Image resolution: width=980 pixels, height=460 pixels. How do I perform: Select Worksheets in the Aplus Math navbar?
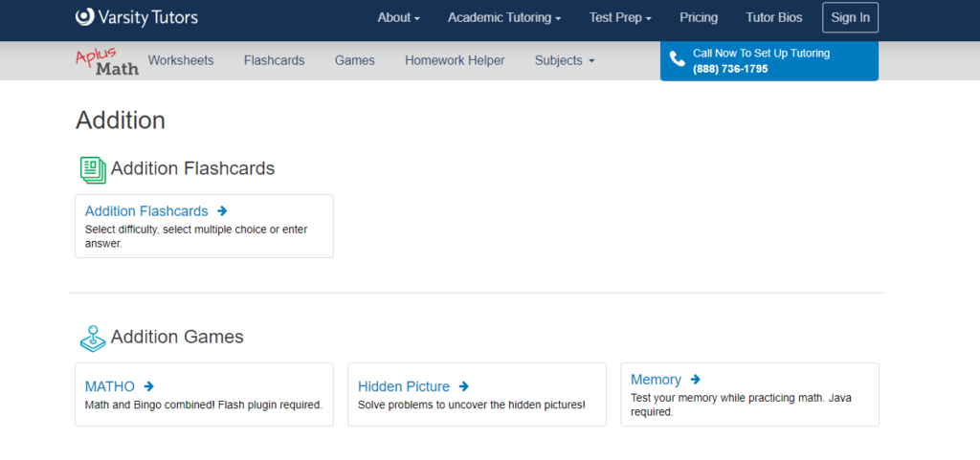181,60
